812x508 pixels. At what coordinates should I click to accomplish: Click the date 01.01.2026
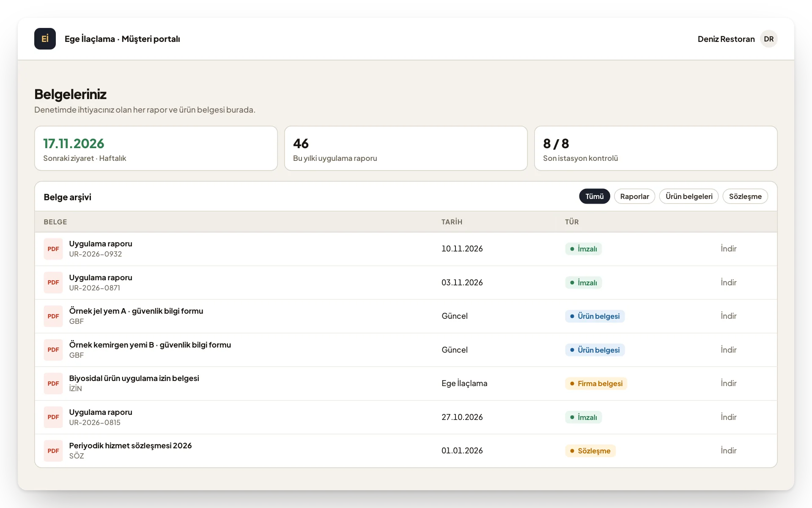[462, 451]
